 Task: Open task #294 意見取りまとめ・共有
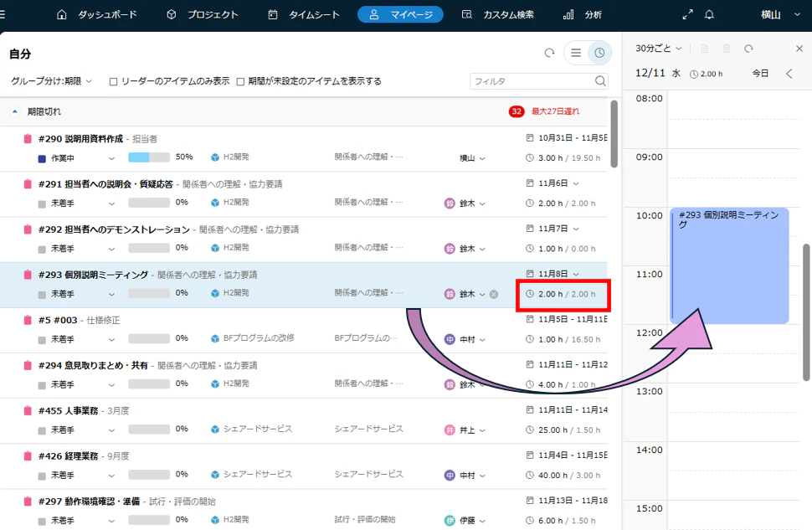[x=93, y=365]
